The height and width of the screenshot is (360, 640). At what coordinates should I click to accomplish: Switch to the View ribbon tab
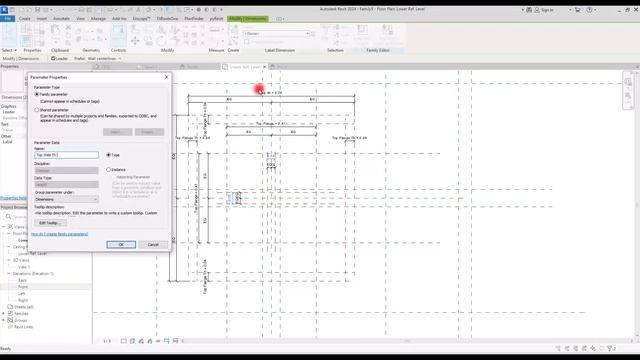coord(80,19)
